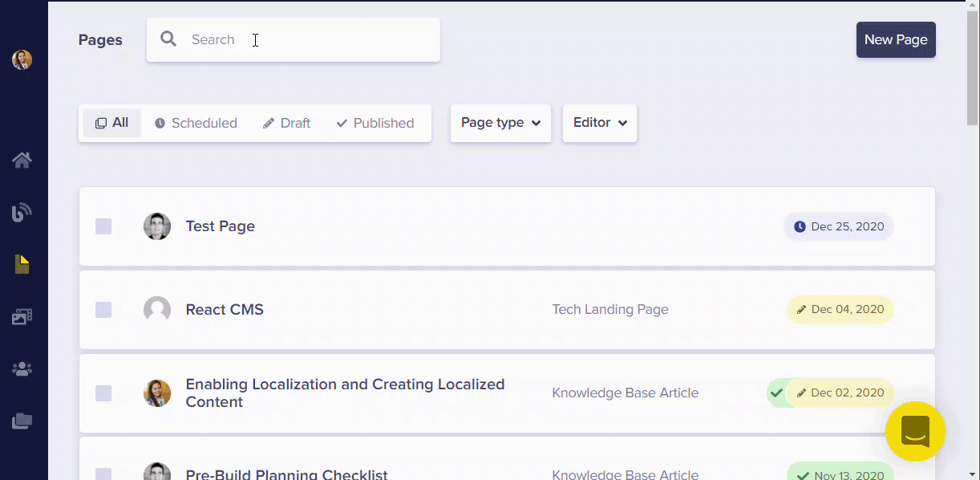980x480 pixels.
Task: Open the React CMS page link
Action: point(225,310)
